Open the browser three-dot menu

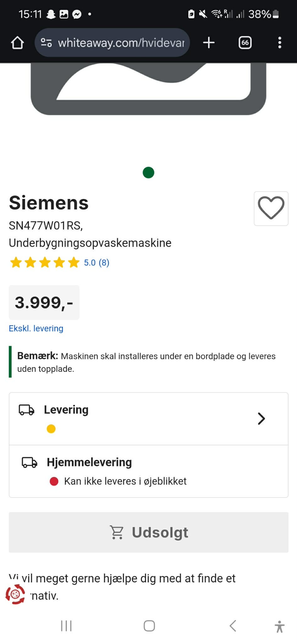[x=279, y=43]
